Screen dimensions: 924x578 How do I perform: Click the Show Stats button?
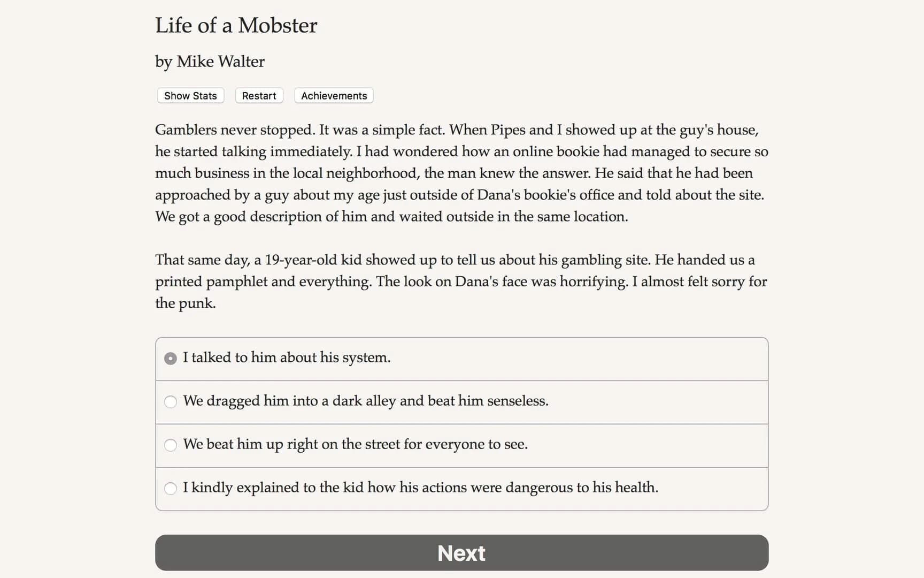pyautogui.click(x=190, y=95)
